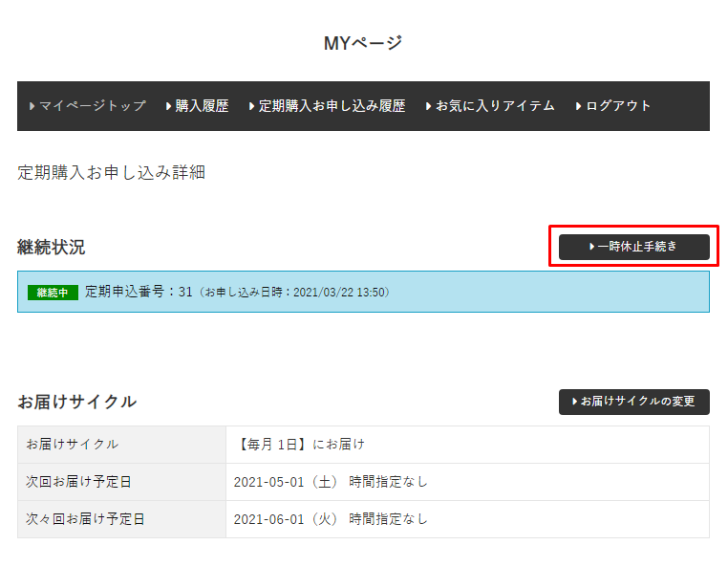Click the arrow icon before お気に入りアイテム
728x567 pixels.
pyautogui.click(x=430, y=106)
